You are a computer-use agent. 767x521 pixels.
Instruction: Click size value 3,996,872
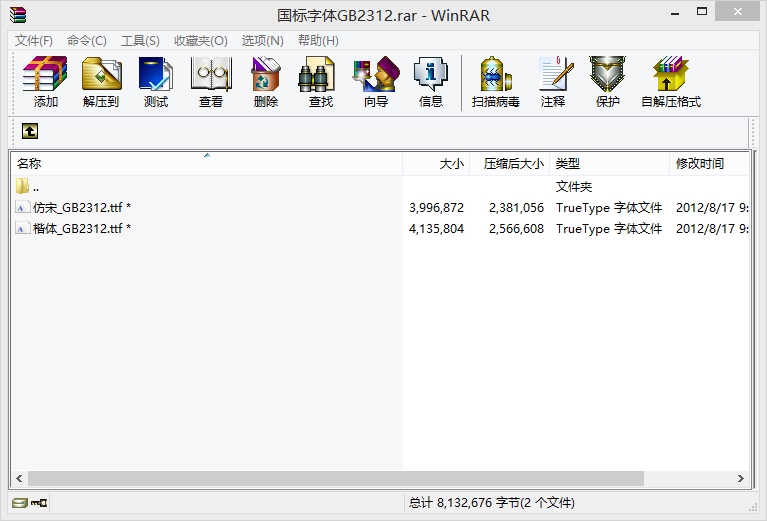point(436,208)
